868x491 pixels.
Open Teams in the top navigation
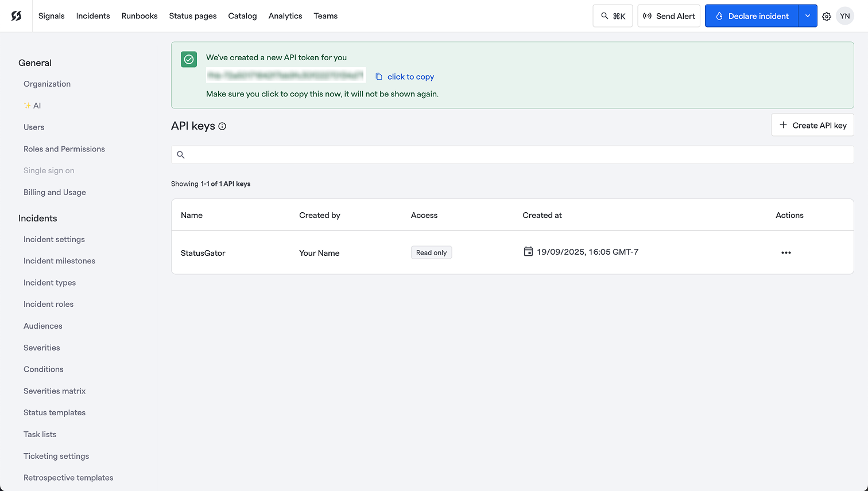[325, 16]
